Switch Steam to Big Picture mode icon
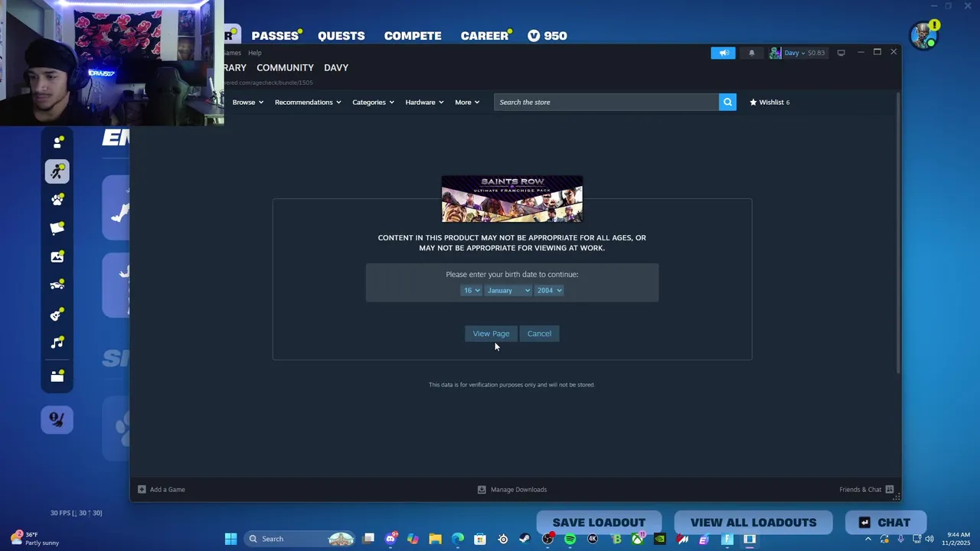The image size is (980, 551). (x=841, y=53)
